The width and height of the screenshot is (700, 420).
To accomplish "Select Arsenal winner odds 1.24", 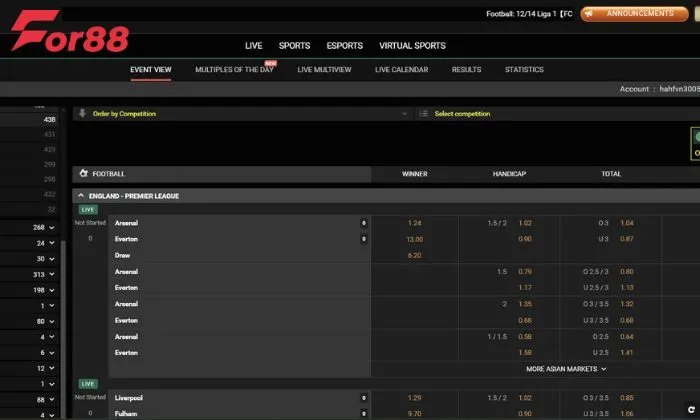I will [x=415, y=223].
